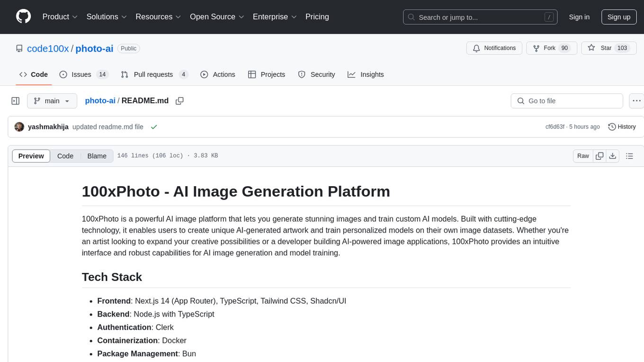Open the more file actions menu
644x362 pixels.
point(636,101)
